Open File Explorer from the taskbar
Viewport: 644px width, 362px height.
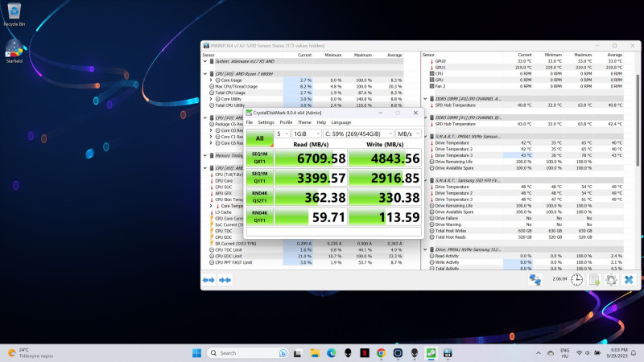coord(315,353)
